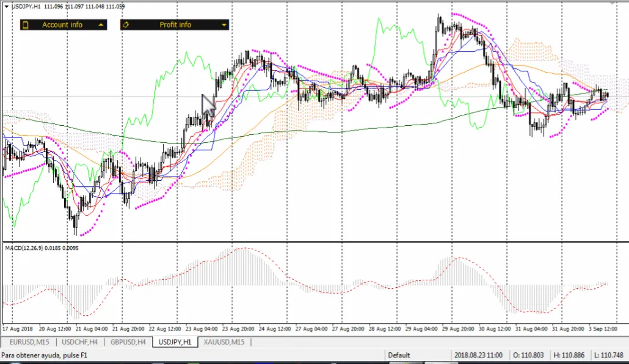629x364 pixels.
Task: Switch to the EURUSD,M15 chart tab
Action: pos(29,342)
